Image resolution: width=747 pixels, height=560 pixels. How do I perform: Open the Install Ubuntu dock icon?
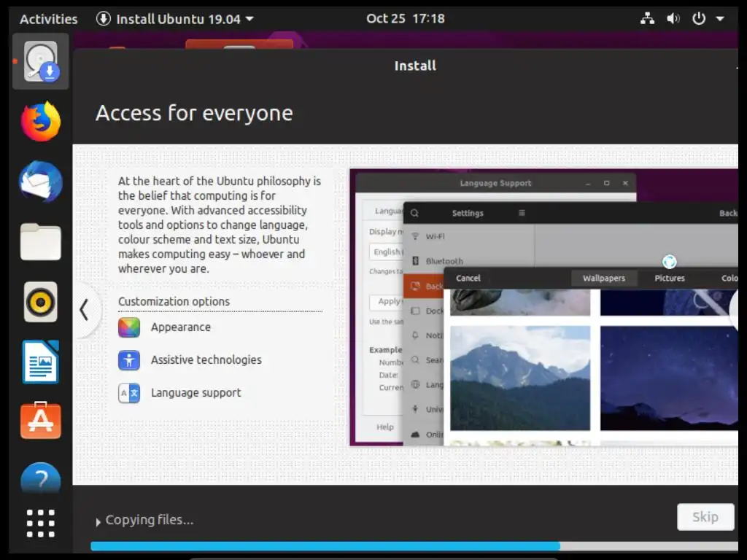coord(41,61)
